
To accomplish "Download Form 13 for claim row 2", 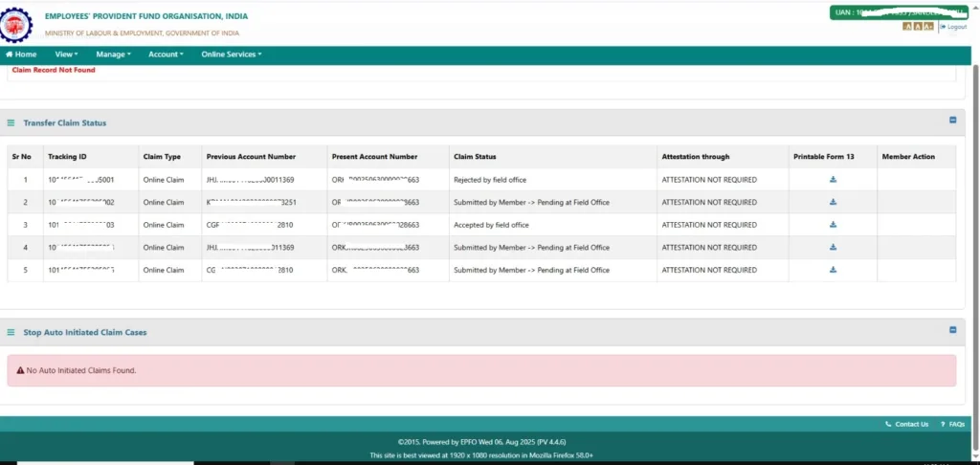I will tap(833, 202).
